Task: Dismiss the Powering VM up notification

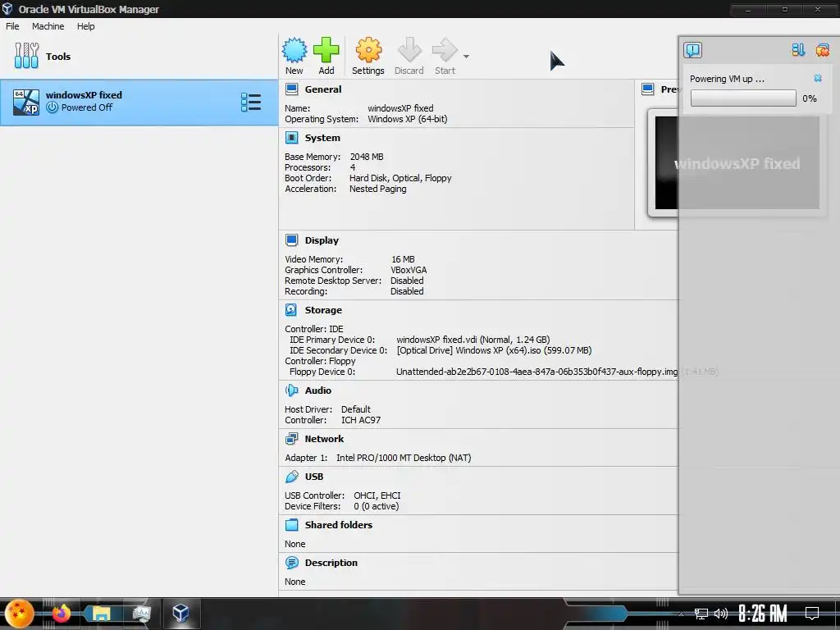Action: point(818,78)
